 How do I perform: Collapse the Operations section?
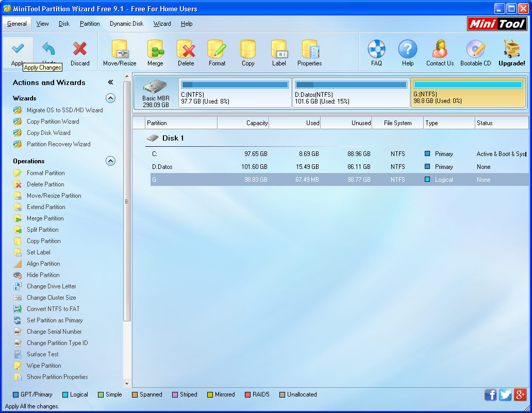pos(110,161)
